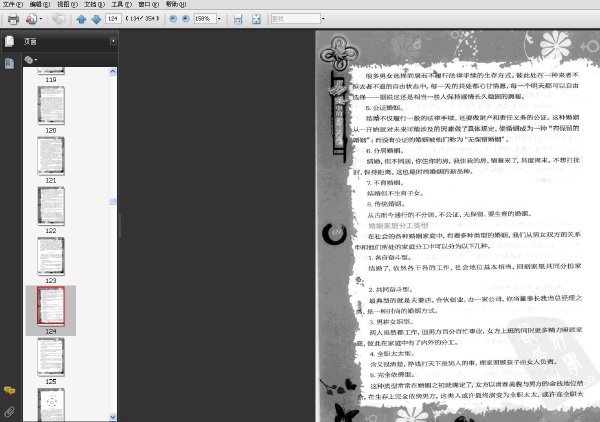
Task: Click the Print icon in toolbar
Action: coord(13,19)
